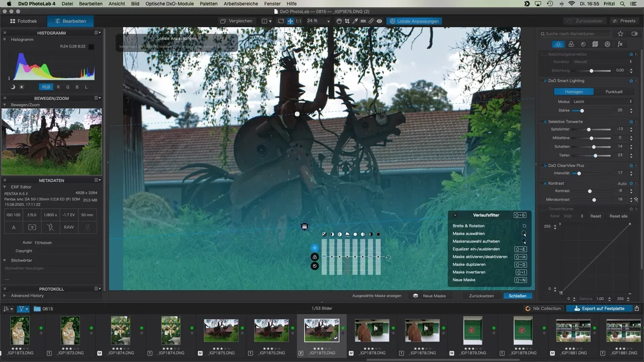The image size is (644, 362).
Task: Expand the Advanced History section
Action: pyautogui.click(x=5, y=296)
